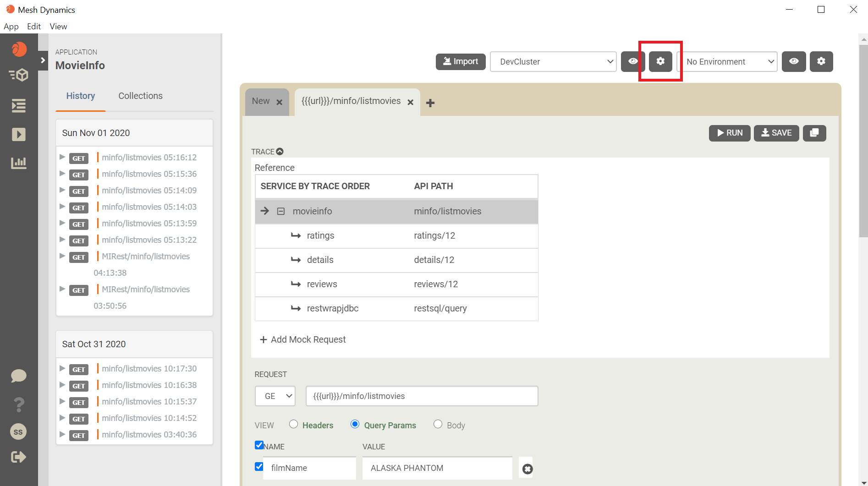The height and width of the screenshot is (486, 868).
Task: Add a new request tab with plus
Action: coord(430,103)
